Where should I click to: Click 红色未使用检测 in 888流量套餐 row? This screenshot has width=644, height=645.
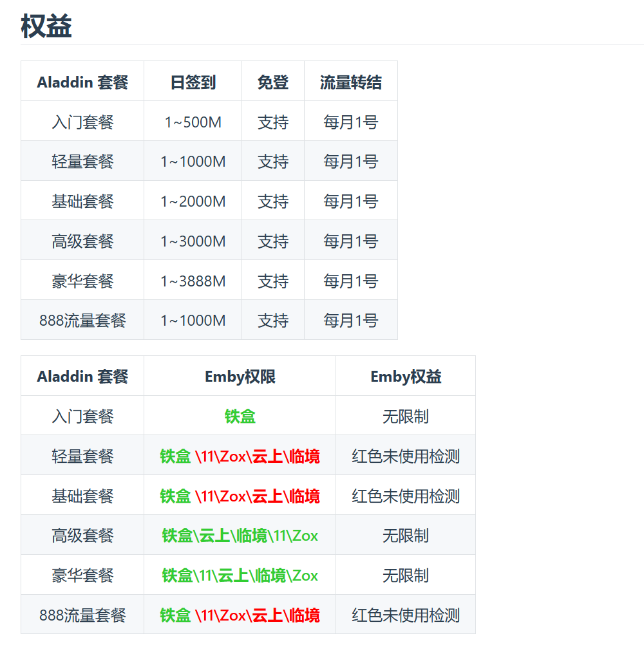406,615
